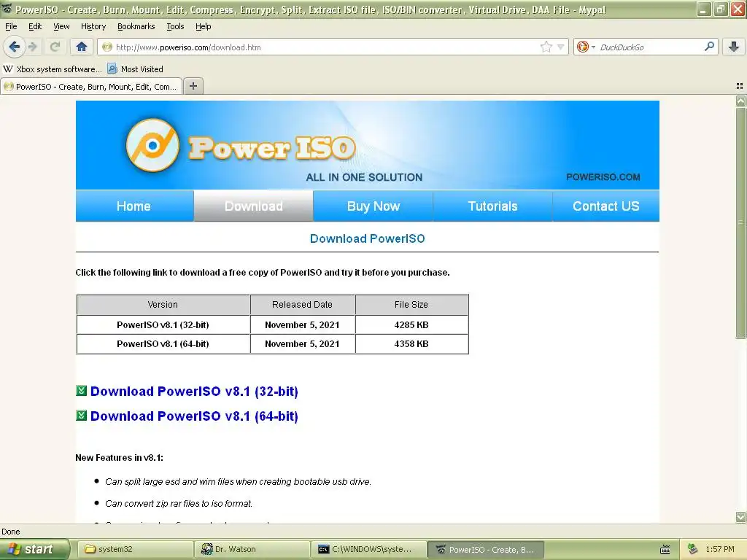Click the '4285 KB' file size cell
The width and height of the screenshot is (747, 560).
pos(411,324)
